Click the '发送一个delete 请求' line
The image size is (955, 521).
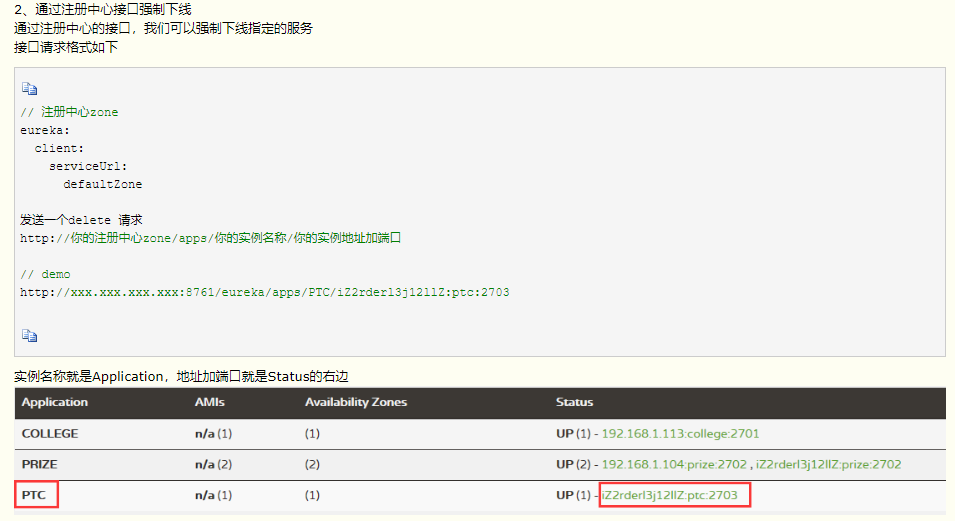point(81,220)
